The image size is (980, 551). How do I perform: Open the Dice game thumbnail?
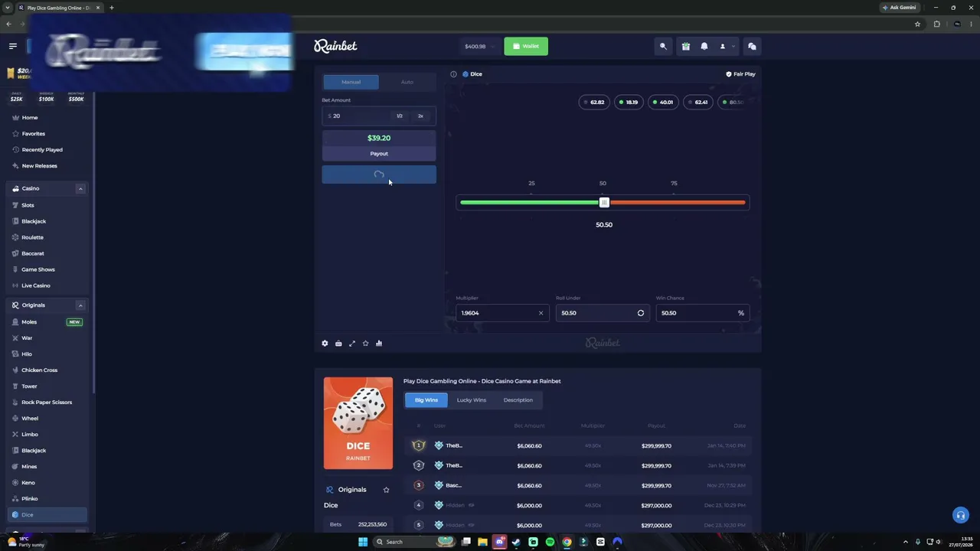point(358,423)
